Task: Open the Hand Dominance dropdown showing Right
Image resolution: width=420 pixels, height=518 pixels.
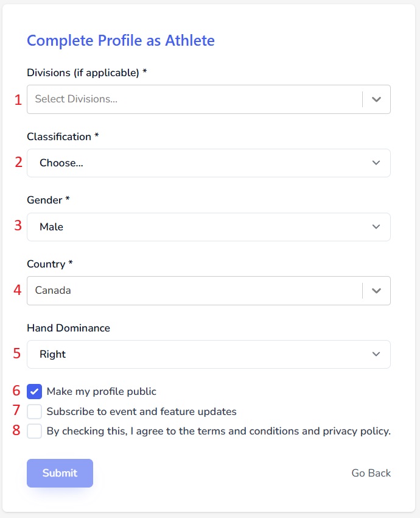Action: 201,354
